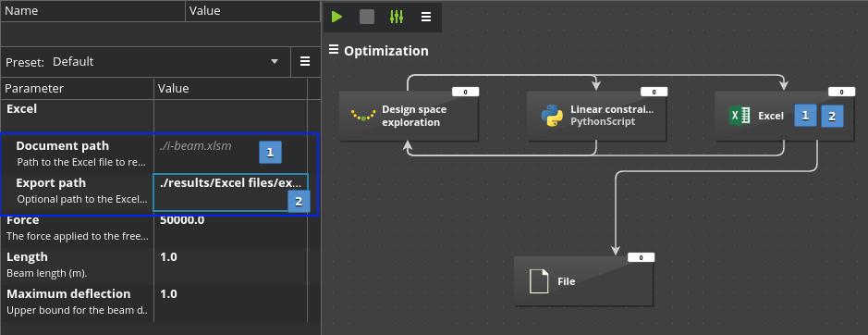Screen dimensions: 868x335
Task: Edit the Maximum deflection value 1.0
Action: (168, 293)
